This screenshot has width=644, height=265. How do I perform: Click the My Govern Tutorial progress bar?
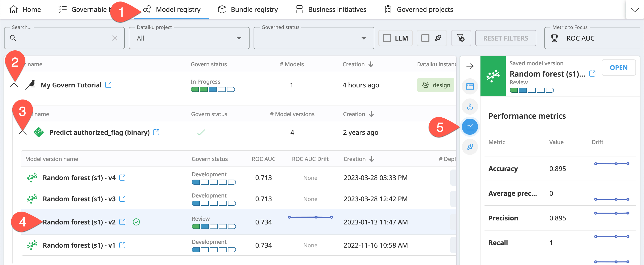[213, 89]
